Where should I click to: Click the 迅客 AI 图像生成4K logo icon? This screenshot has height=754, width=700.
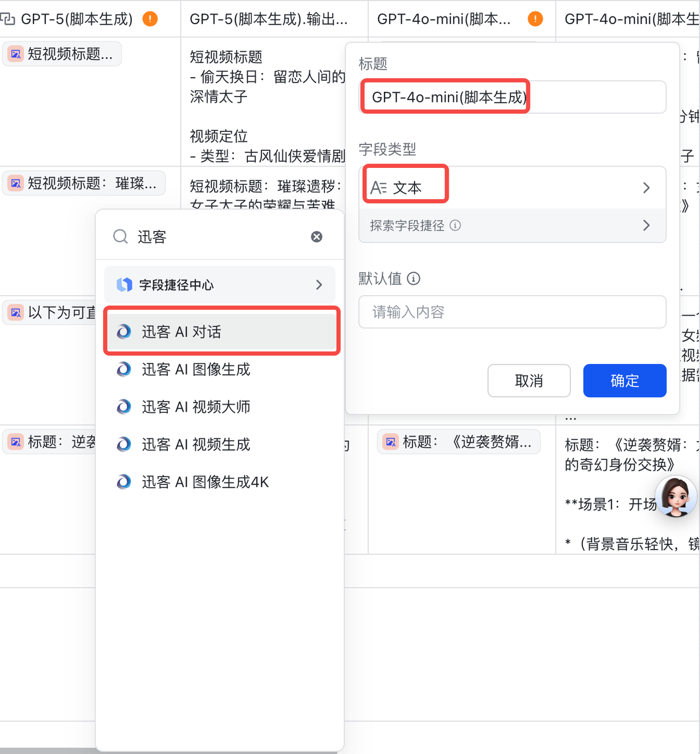pyautogui.click(x=124, y=482)
